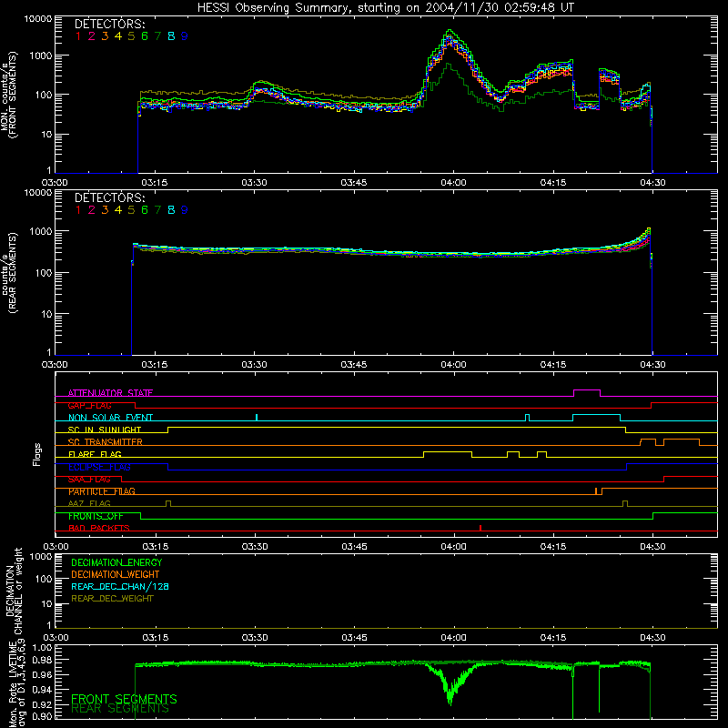The height and width of the screenshot is (728, 728).
Task: Click the REAR_DEC_WEIGHT legend entry
Action: (112, 599)
